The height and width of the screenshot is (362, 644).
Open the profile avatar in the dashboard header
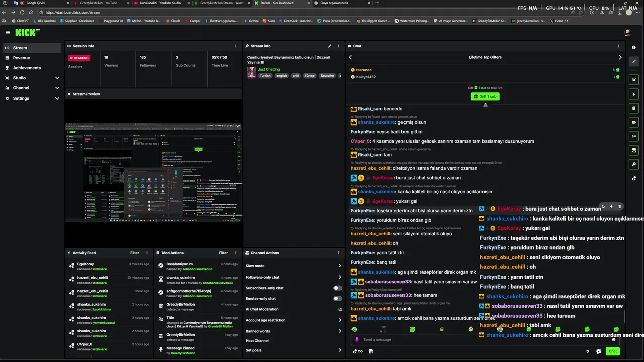(627, 32)
